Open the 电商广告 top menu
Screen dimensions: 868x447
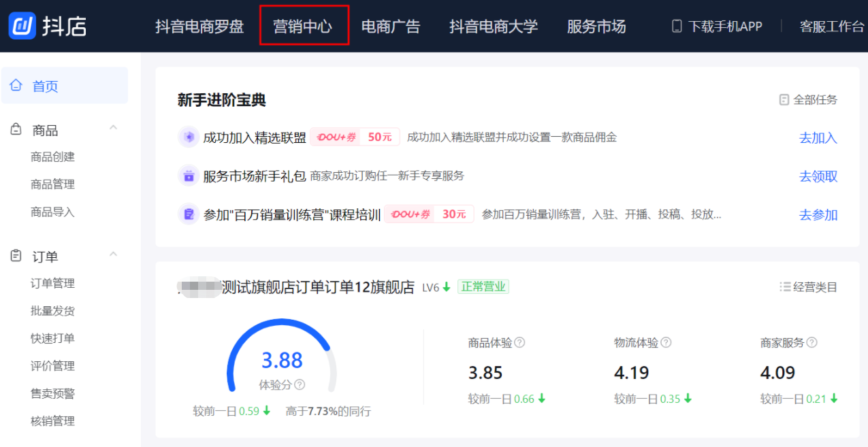[391, 27]
